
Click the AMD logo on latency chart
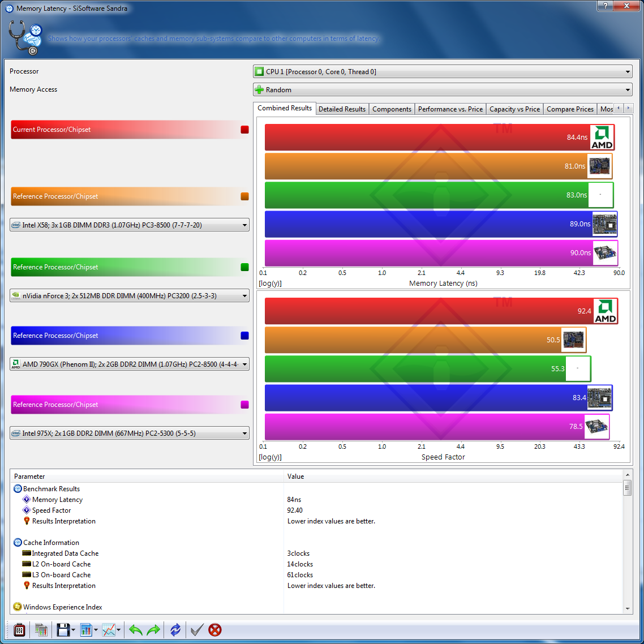click(602, 137)
